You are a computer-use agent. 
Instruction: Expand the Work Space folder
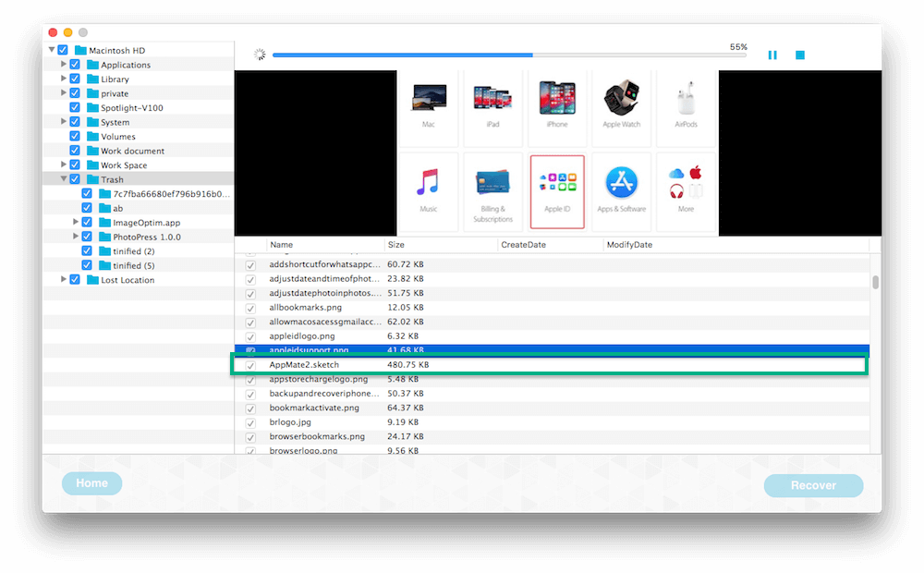pyautogui.click(x=64, y=165)
